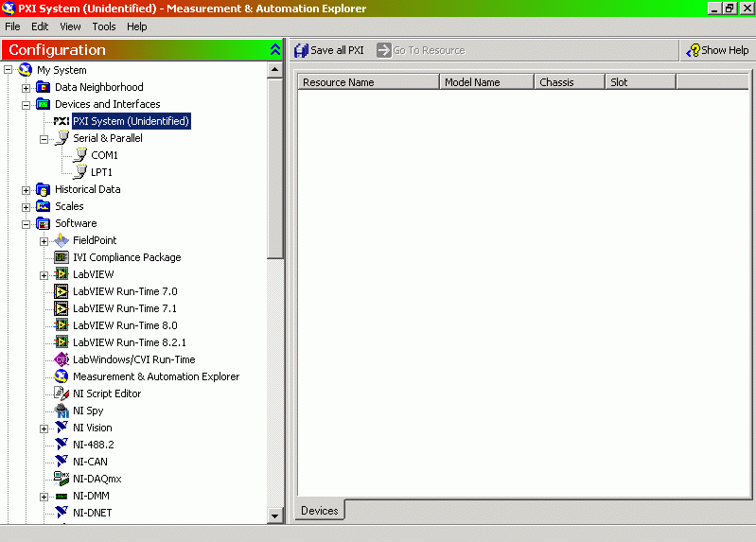Click the NI Spy icon
This screenshot has height=542, width=756.
point(62,411)
